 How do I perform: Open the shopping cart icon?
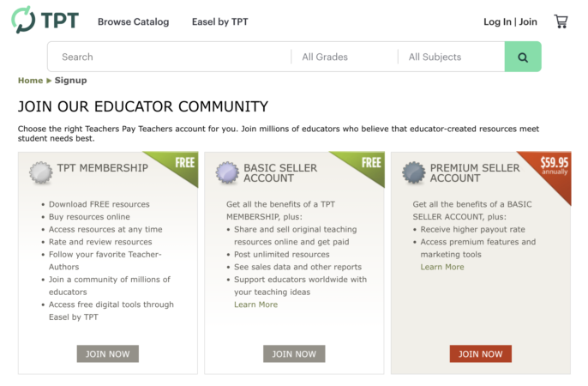coord(561,21)
